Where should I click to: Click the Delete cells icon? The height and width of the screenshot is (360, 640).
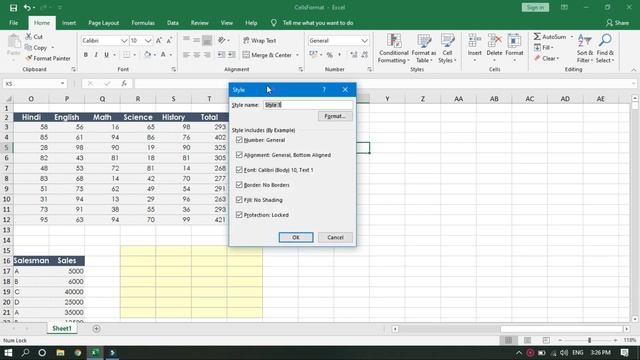click(x=494, y=41)
